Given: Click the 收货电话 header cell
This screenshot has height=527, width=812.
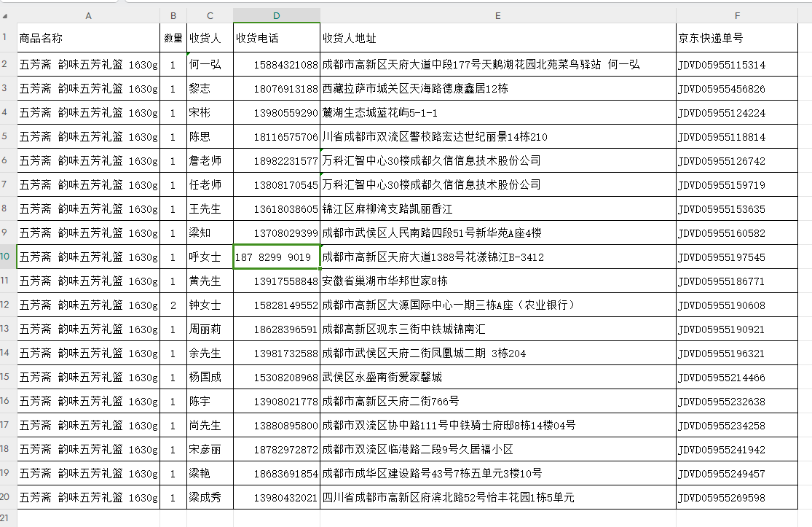Looking at the screenshot, I should 277,38.
